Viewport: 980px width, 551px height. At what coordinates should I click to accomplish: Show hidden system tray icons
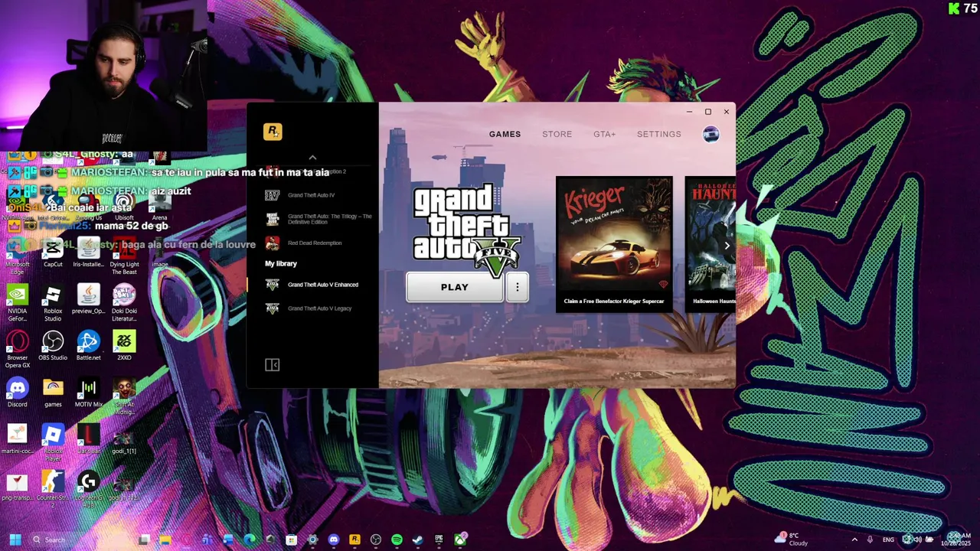click(854, 540)
